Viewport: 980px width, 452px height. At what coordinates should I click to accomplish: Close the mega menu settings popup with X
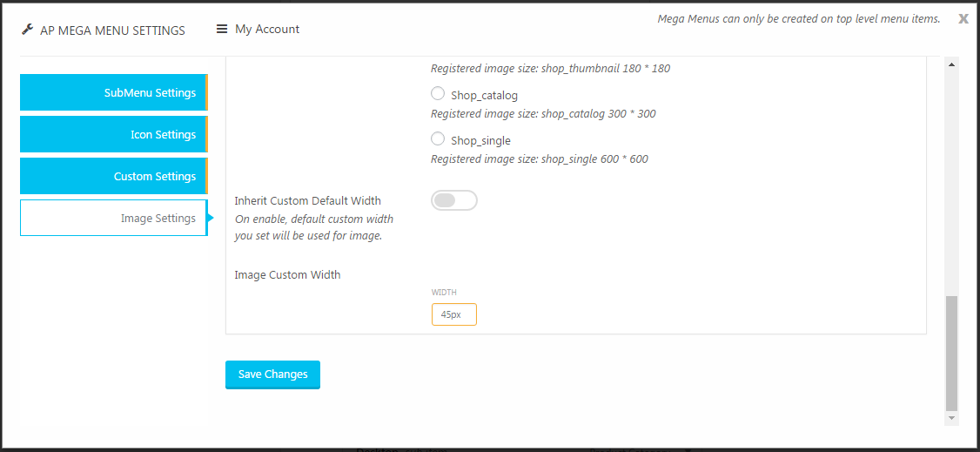click(x=963, y=19)
